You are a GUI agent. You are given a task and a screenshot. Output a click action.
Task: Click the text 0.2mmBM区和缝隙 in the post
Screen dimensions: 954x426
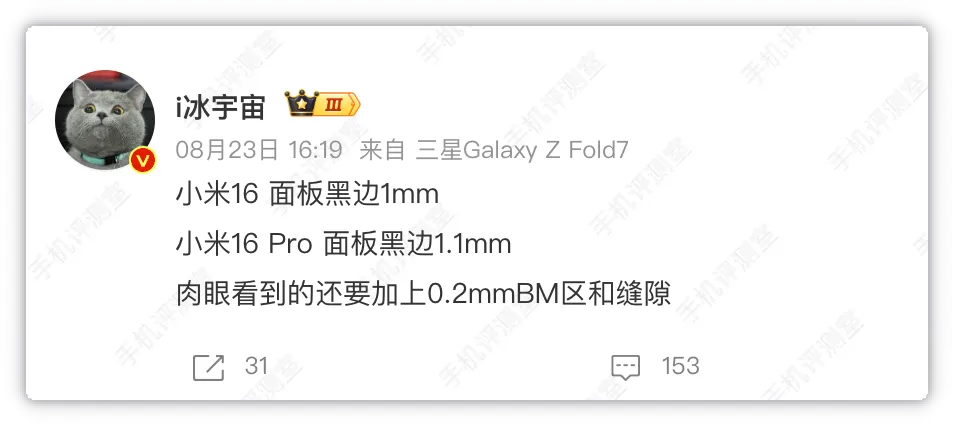549,294
